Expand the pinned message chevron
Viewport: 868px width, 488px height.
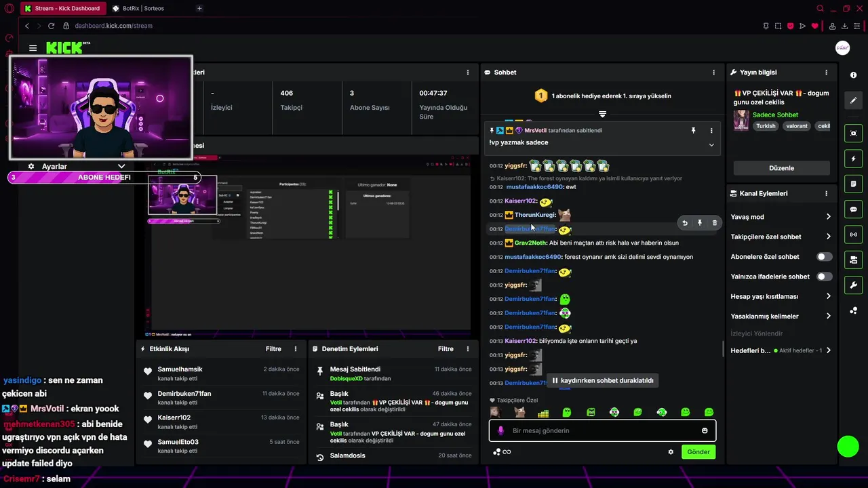click(x=711, y=144)
